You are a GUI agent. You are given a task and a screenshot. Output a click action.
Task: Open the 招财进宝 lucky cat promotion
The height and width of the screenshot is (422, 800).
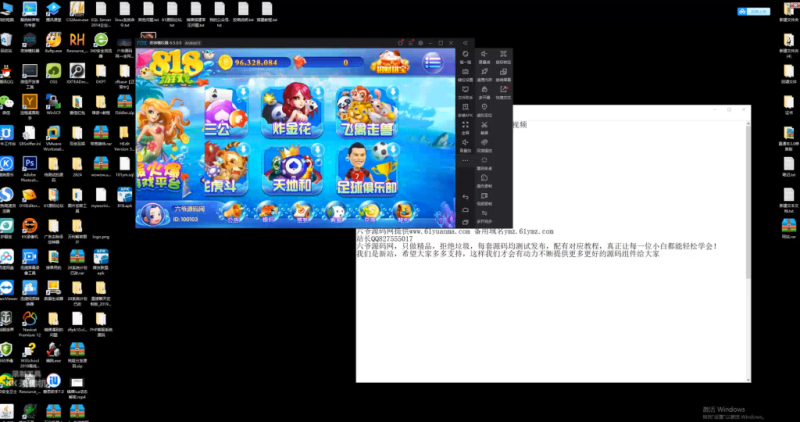point(390,63)
